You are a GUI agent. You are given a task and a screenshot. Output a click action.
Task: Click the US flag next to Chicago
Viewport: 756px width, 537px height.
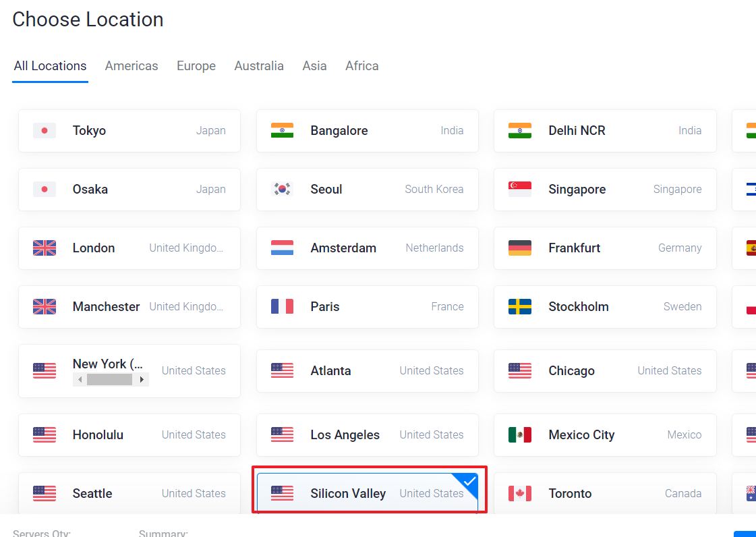point(520,371)
